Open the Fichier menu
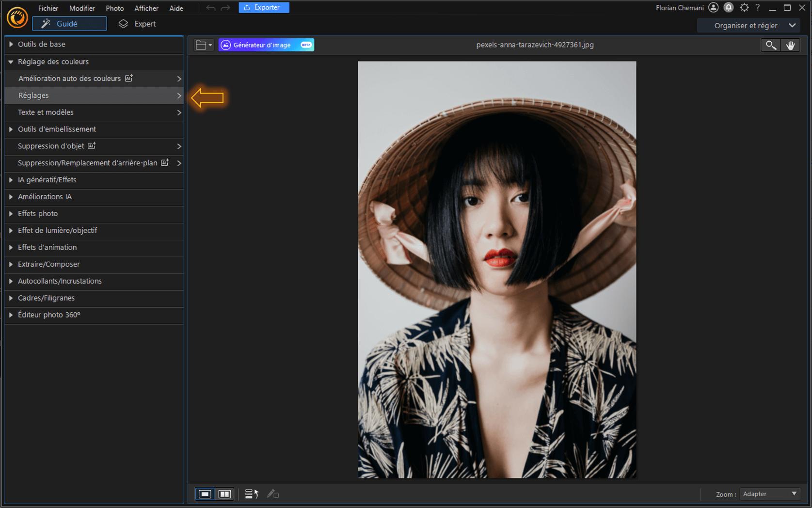 pyautogui.click(x=48, y=8)
